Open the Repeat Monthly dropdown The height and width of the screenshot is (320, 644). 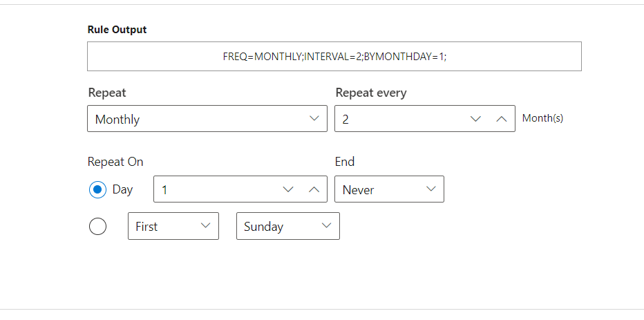207,119
